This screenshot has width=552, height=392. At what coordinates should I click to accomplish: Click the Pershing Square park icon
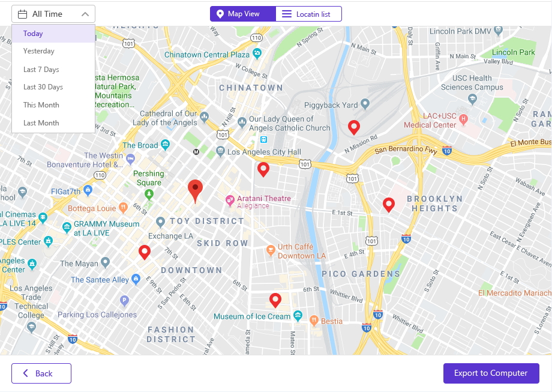pos(149,194)
